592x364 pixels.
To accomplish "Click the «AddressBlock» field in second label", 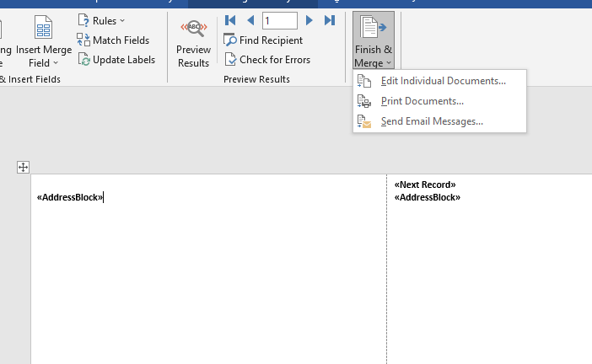I will (x=428, y=197).
